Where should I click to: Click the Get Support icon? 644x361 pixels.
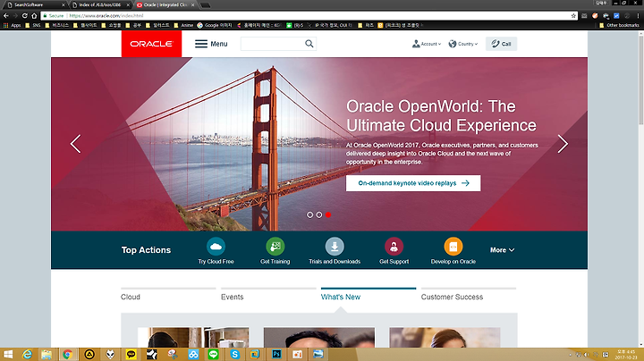click(394, 247)
